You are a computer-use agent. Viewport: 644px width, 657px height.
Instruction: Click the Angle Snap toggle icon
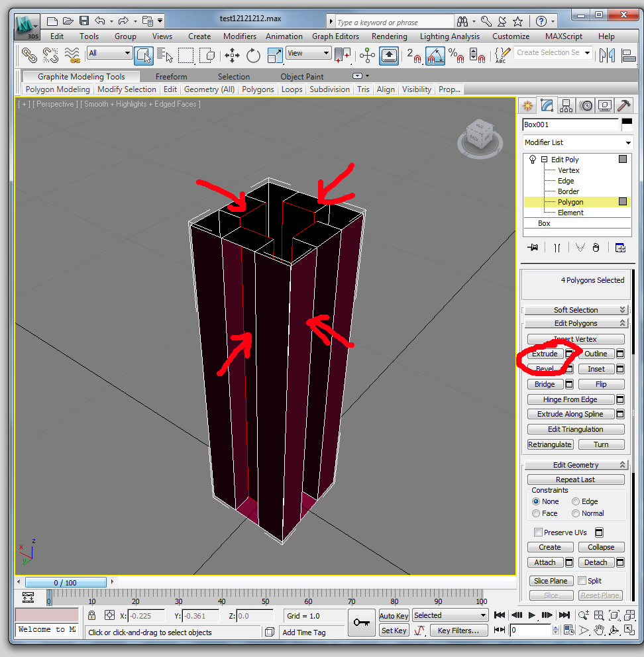[435, 56]
